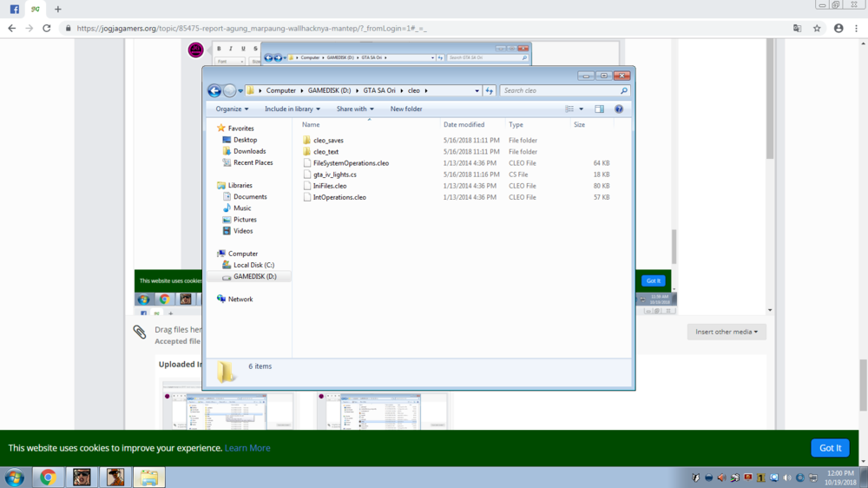Open the Learn More cookie link
The image size is (868, 488).
point(247,448)
